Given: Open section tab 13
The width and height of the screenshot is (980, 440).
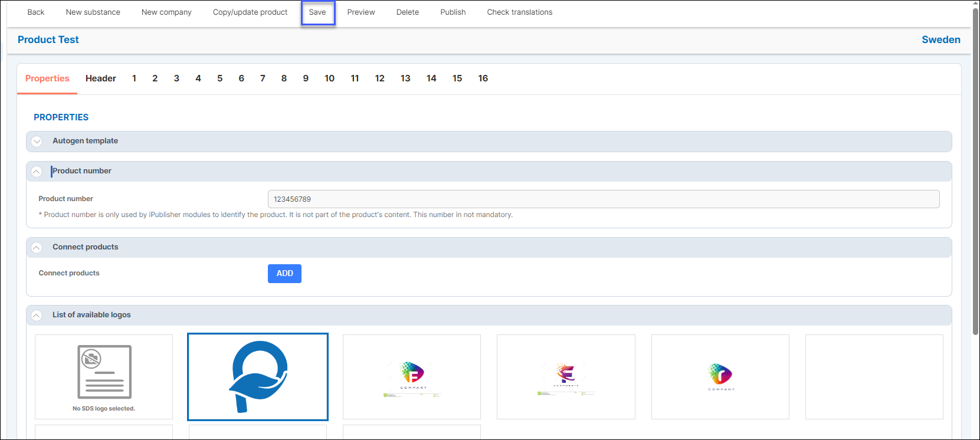Looking at the screenshot, I should click(x=405, y=78).
